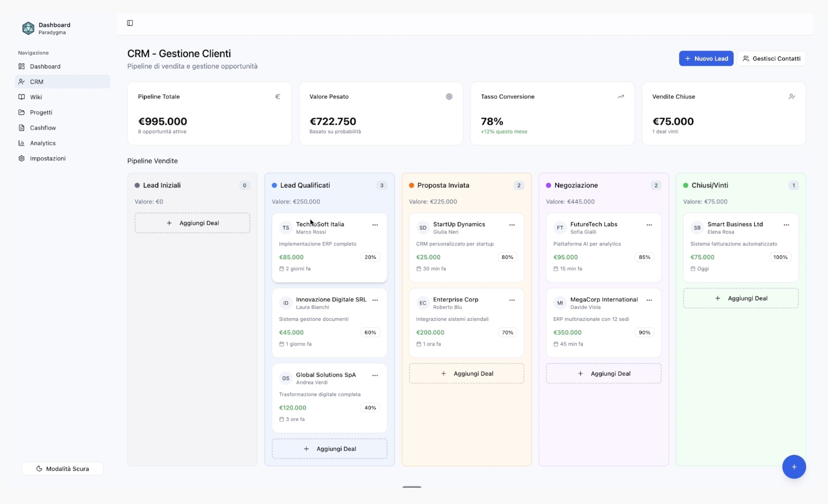Click the Paradygma dashboard logo
The image size is (828, 504).
[x=28, y=28]
